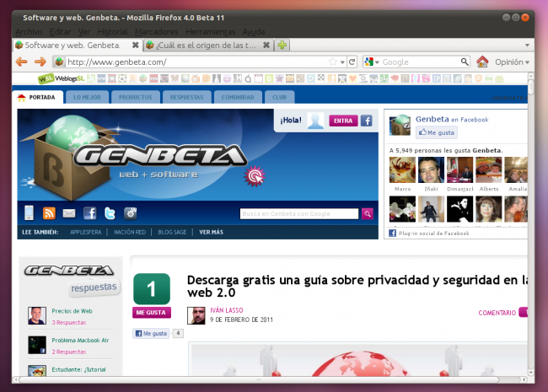Open '3 Respuestas' under Precios de Web
548x392 pixels.
pos(69,323)
